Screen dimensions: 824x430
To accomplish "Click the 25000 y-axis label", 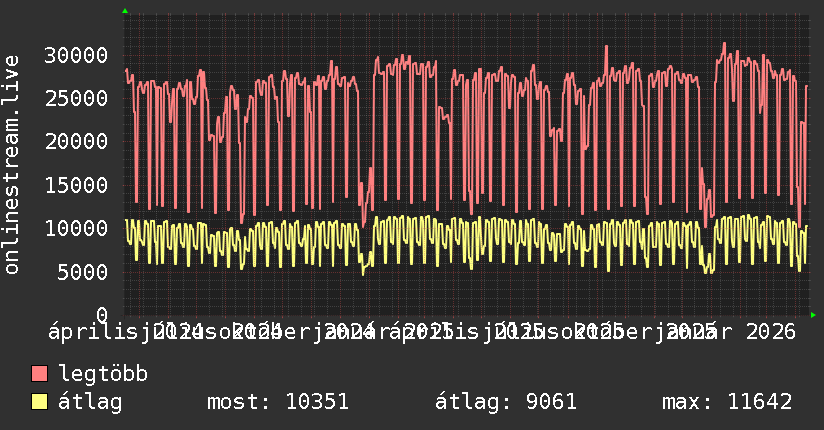I will tap(76, 98).
